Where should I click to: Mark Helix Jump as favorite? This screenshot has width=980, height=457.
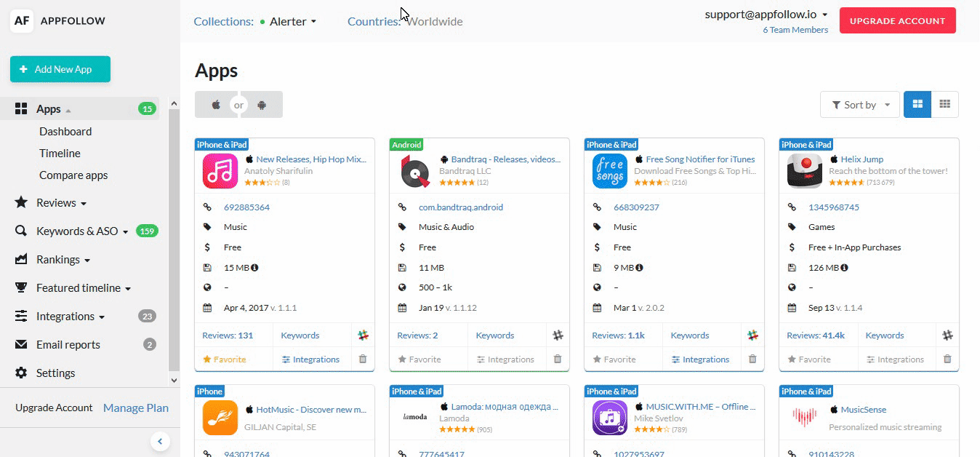click(809, 359)
